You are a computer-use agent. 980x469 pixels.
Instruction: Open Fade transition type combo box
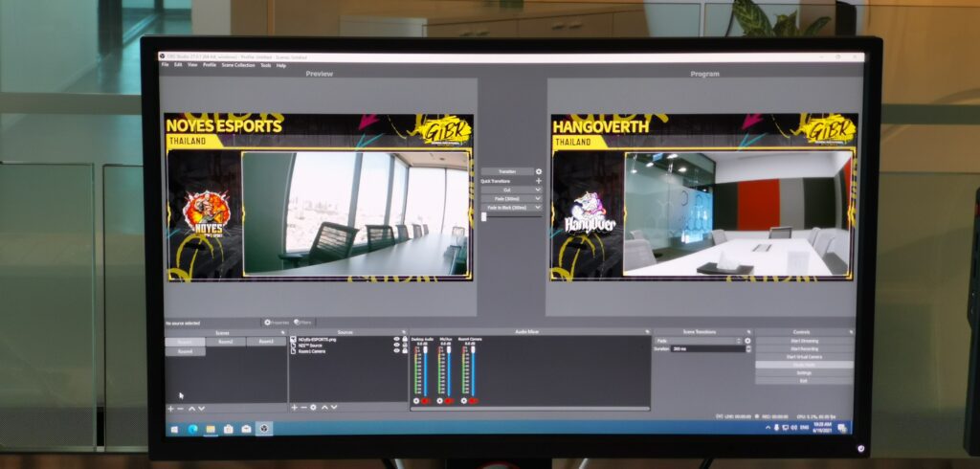point(698,341)
